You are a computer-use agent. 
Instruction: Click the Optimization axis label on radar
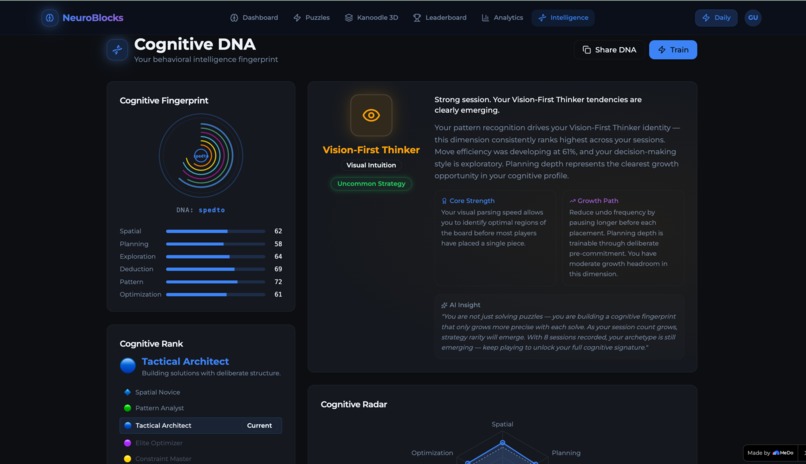coord(432,453)
